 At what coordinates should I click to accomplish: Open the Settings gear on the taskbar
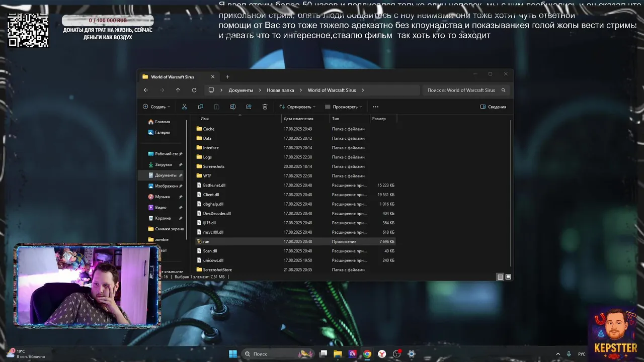coord(411,354)
